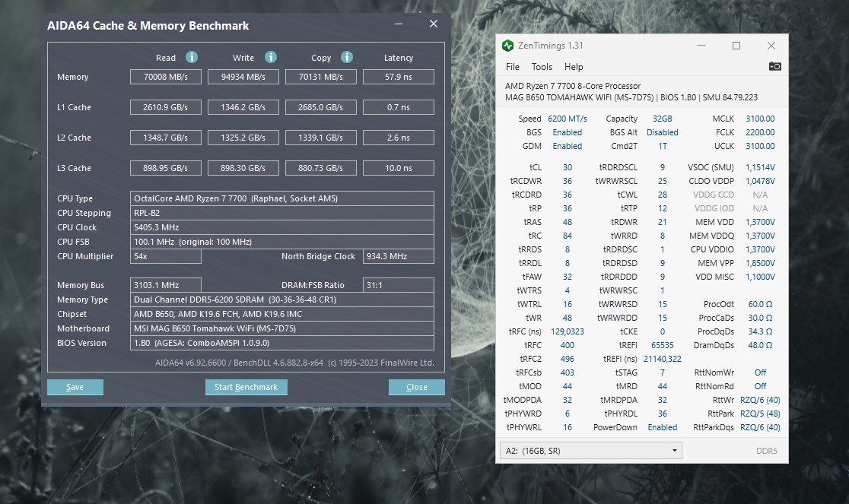Click the DRAM:FSB Ratio field 31:1
The image size is (849, 504).
click(x=399, y=285)
